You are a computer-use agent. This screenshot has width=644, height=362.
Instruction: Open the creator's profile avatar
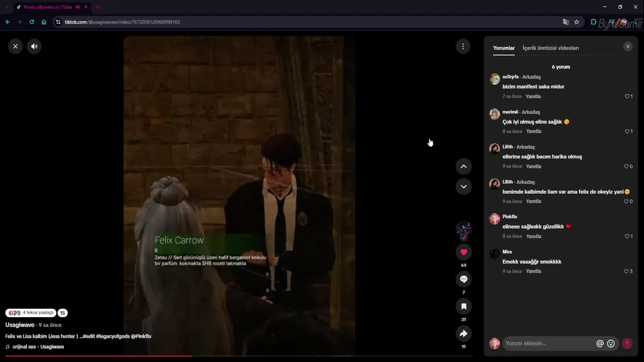coord(463,230)
